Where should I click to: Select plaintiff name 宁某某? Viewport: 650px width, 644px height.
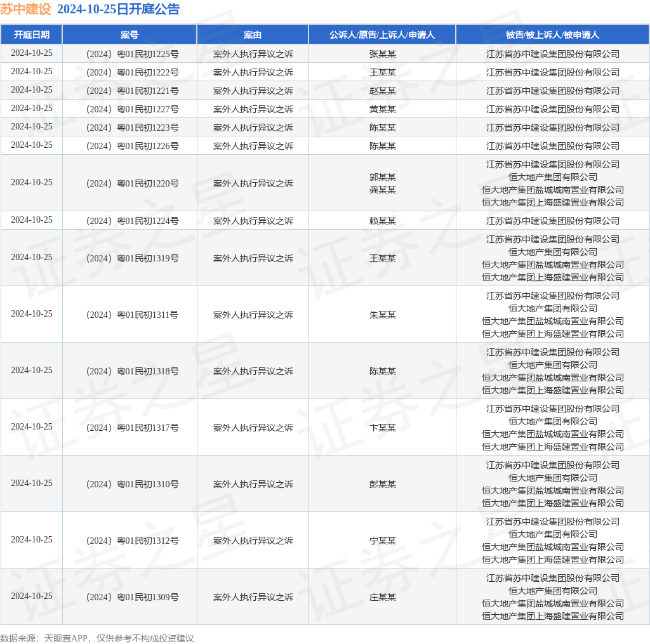tap(383, 541)
